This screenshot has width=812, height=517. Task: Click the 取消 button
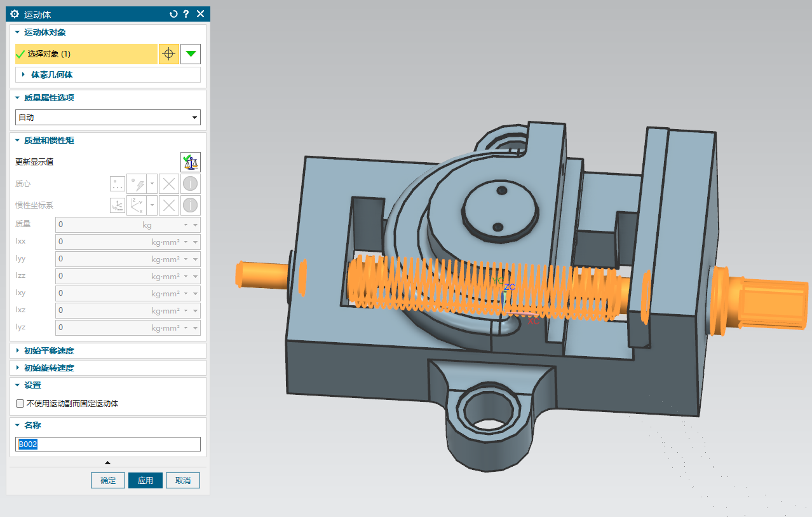[x=183, y=481]
